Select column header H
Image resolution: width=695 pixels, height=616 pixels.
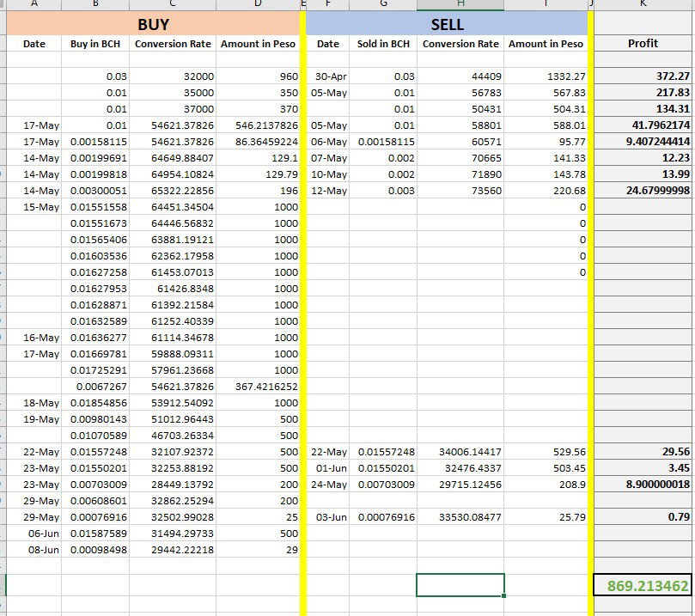tap(460, 4)
